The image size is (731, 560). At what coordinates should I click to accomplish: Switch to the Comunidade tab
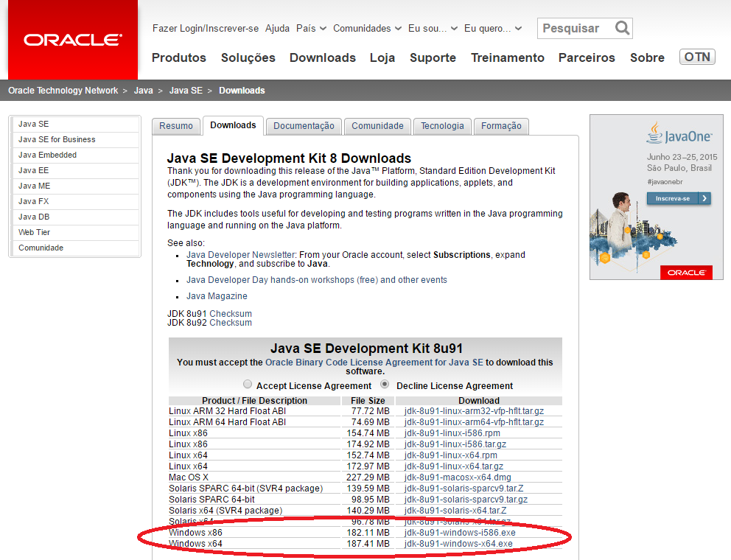(x=377, y=126)
